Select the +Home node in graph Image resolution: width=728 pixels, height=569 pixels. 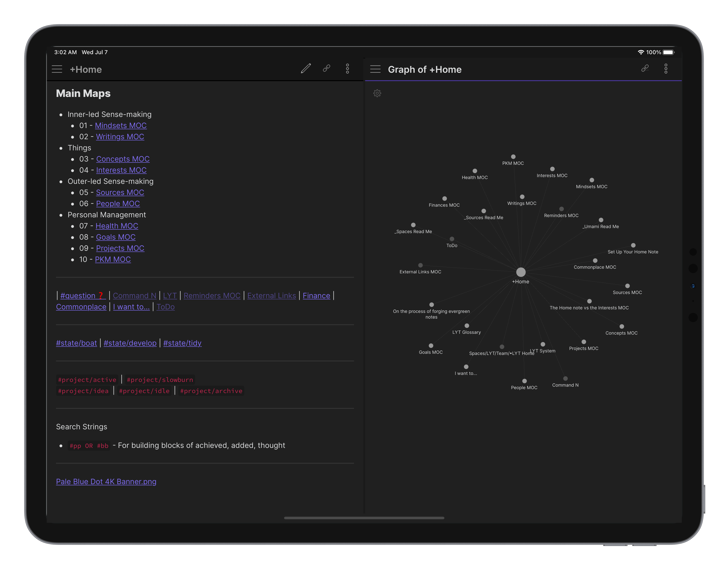coord(521,272)
